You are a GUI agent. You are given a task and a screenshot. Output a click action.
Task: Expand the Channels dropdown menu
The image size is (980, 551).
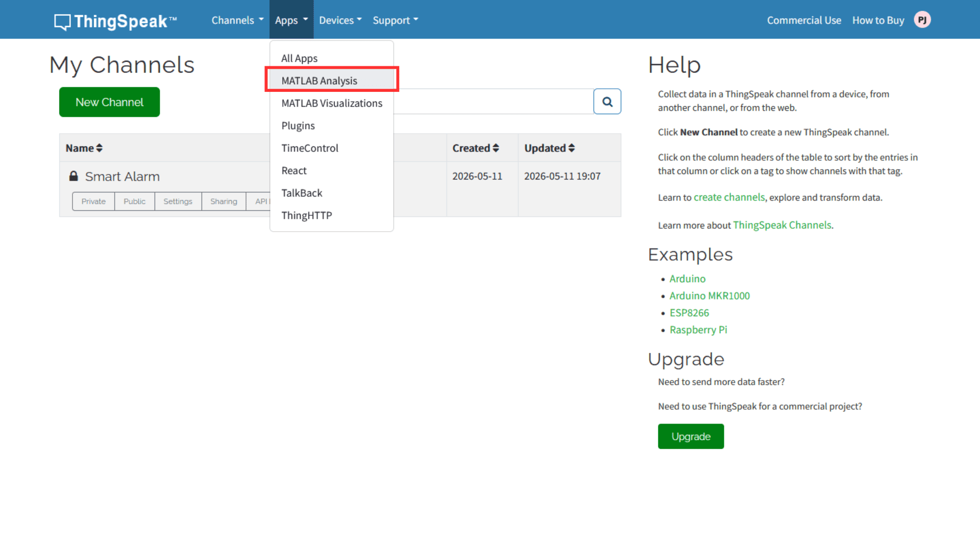[238, 20]
